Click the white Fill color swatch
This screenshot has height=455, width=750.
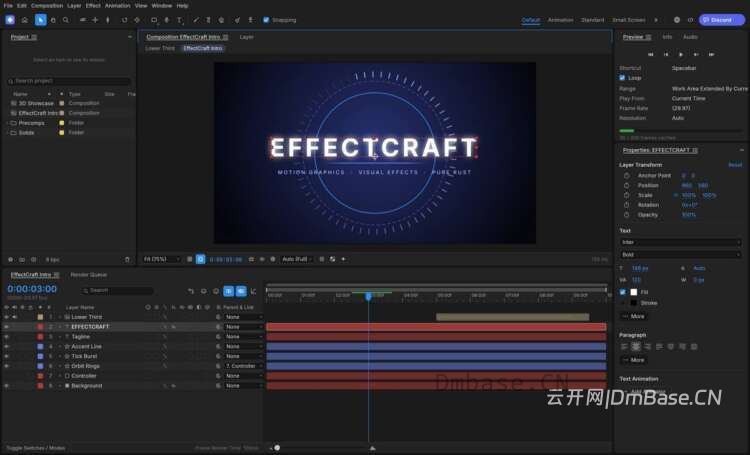(634, 292)
